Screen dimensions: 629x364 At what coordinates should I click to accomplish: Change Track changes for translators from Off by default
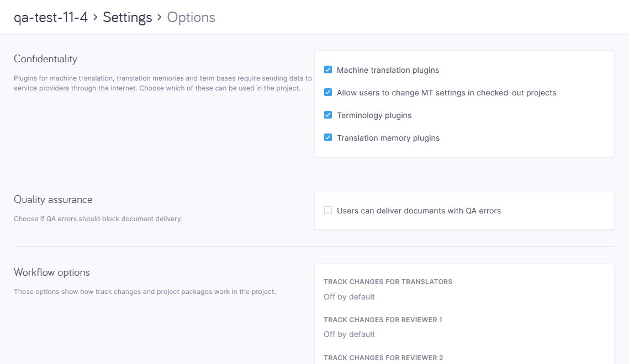coord(349,296)
